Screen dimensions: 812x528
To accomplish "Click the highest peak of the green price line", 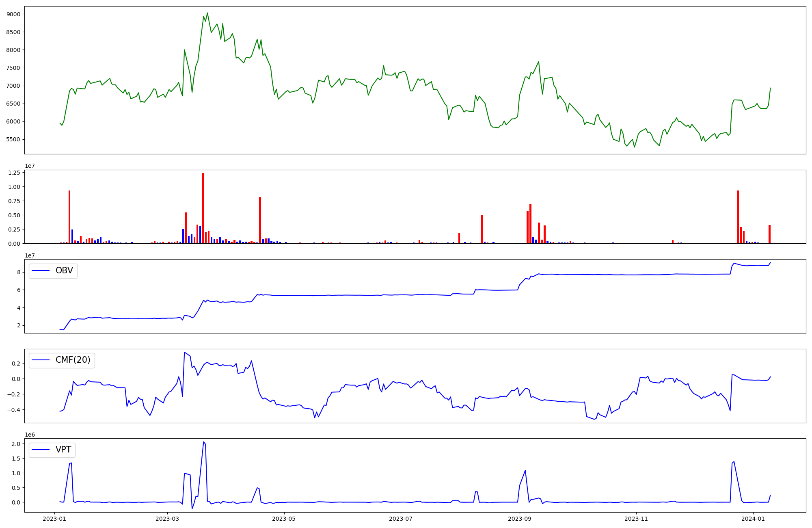I will click(x=207, y=13).
